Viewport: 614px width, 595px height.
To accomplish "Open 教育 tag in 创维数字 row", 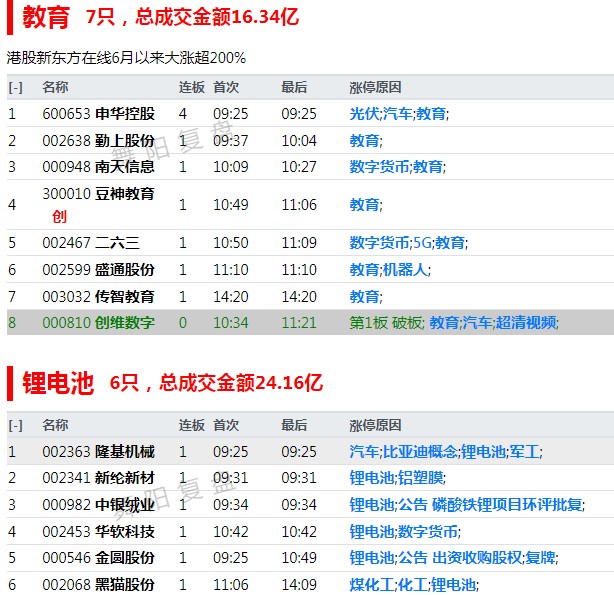I will point(444,323).
